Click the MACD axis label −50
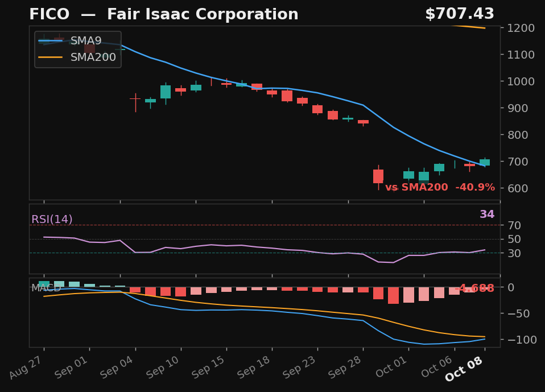Screen dimensions: 545x392 519,313
